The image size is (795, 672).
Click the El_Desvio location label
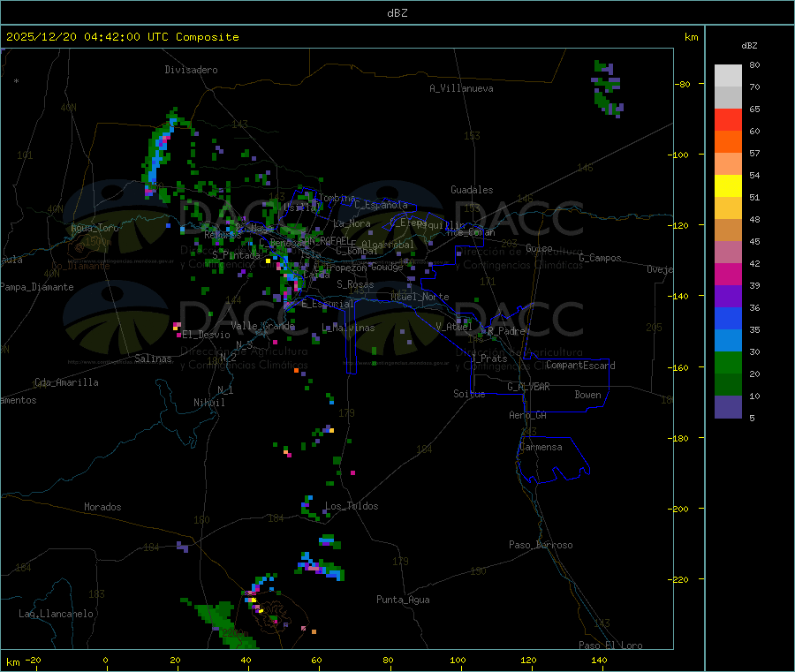(206, 335)
